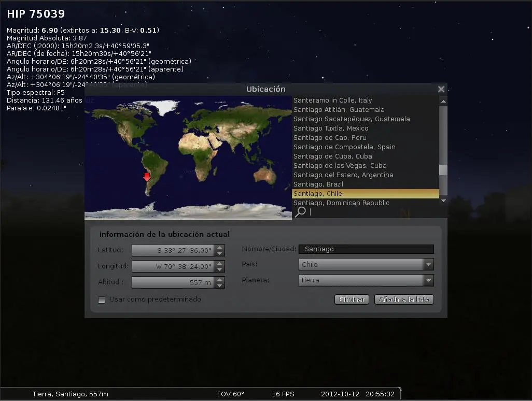Screen dimensions: 532x401
Task: Close the Ubicación dialog
Action: (x=441, y=89)
